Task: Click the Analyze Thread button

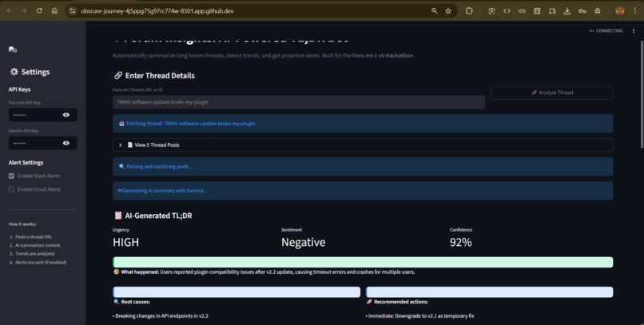Action: tap(551, 93)
